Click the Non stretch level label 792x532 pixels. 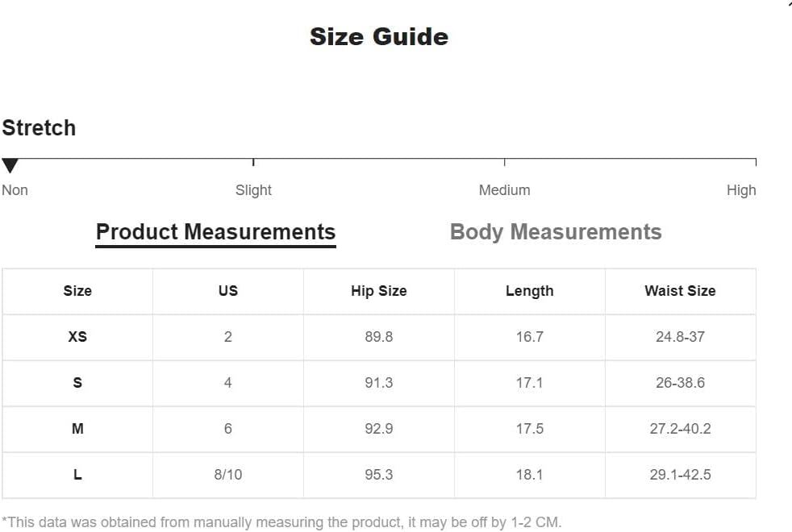tap(15, 190)
